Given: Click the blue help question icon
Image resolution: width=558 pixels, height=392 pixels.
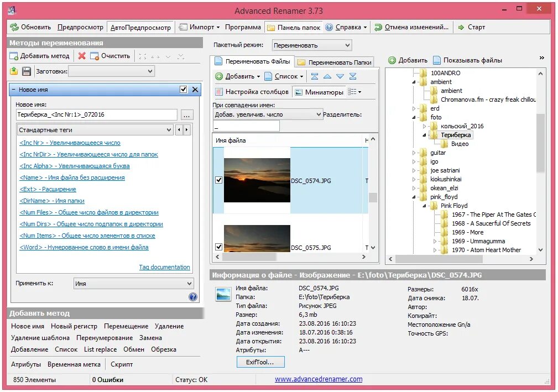Looking at the screenshot, I should (193, 297).
